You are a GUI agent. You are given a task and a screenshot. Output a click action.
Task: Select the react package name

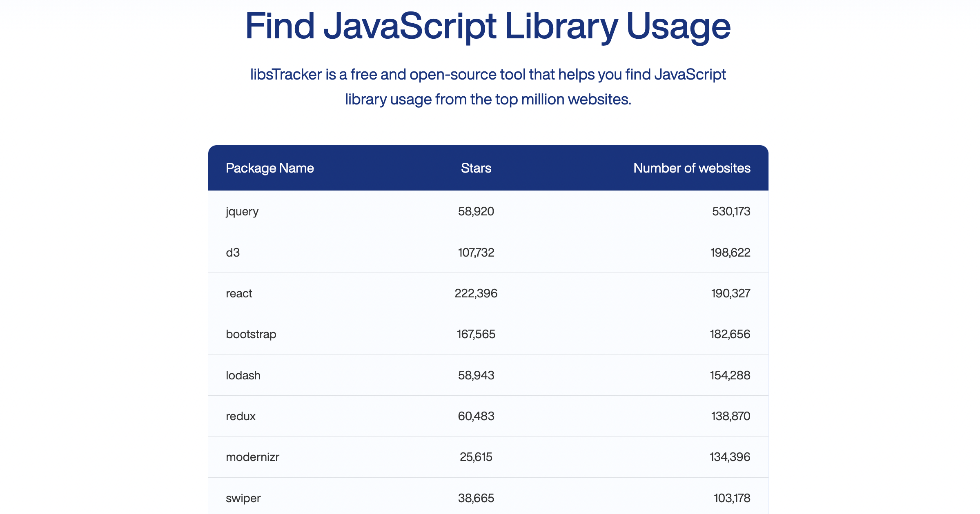coord(239,293)
